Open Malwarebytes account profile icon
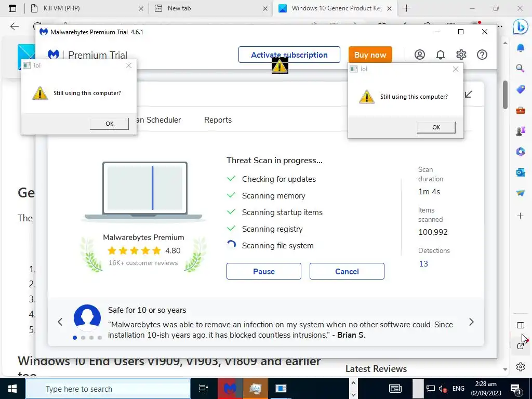Image resolution: width=532 pixels, height=399 pixels. pyautogui.click(x=420, y=55)
